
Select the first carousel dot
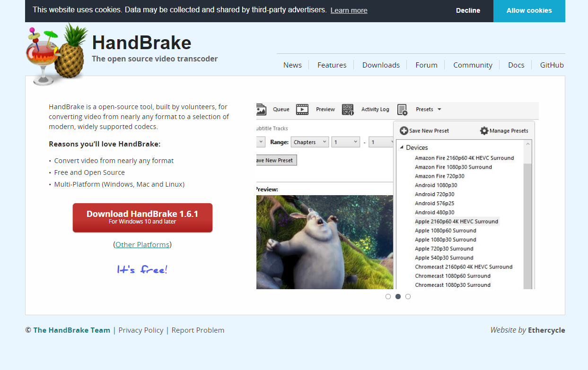pyautogui.click(x=388, y=297)
